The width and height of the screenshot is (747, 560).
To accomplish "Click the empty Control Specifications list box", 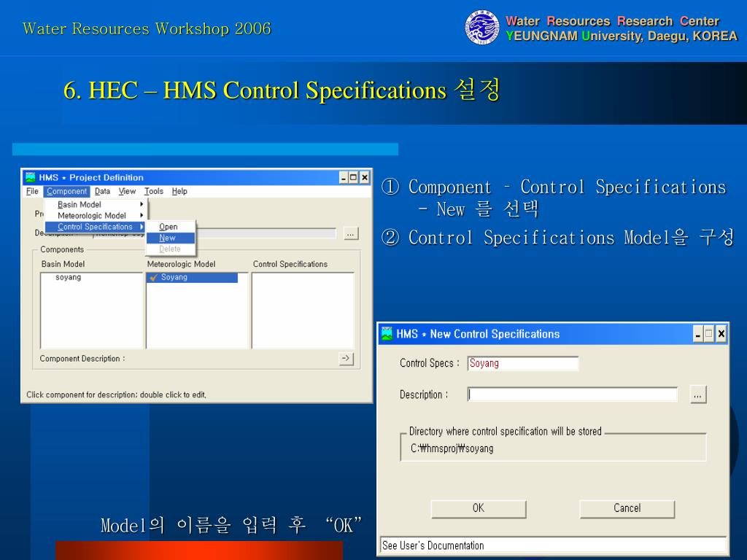I will pos(303,311).
